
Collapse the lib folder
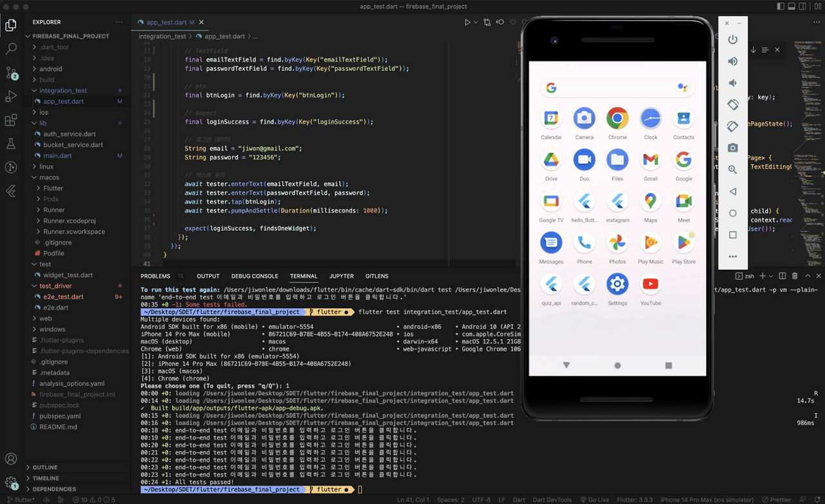pos(77,123)
